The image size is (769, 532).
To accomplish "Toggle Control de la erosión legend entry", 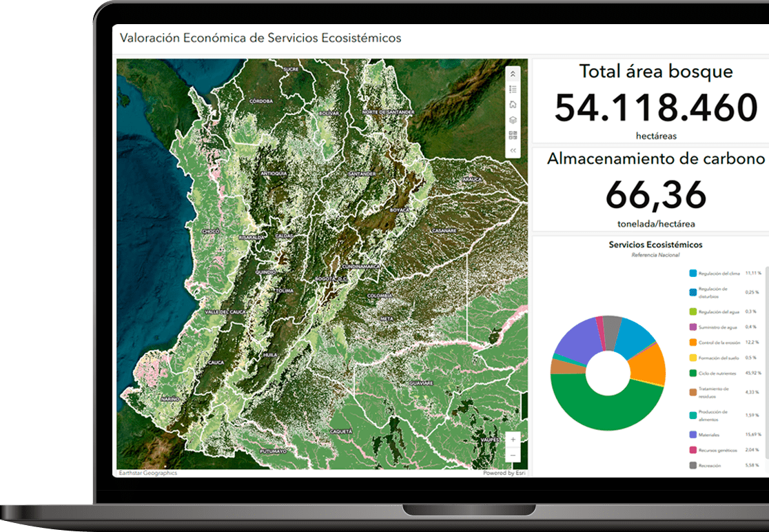I will [x=720, y=342].
